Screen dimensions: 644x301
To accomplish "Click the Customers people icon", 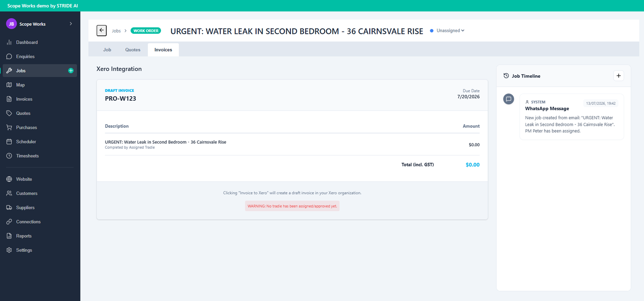I will pos(9,193).
